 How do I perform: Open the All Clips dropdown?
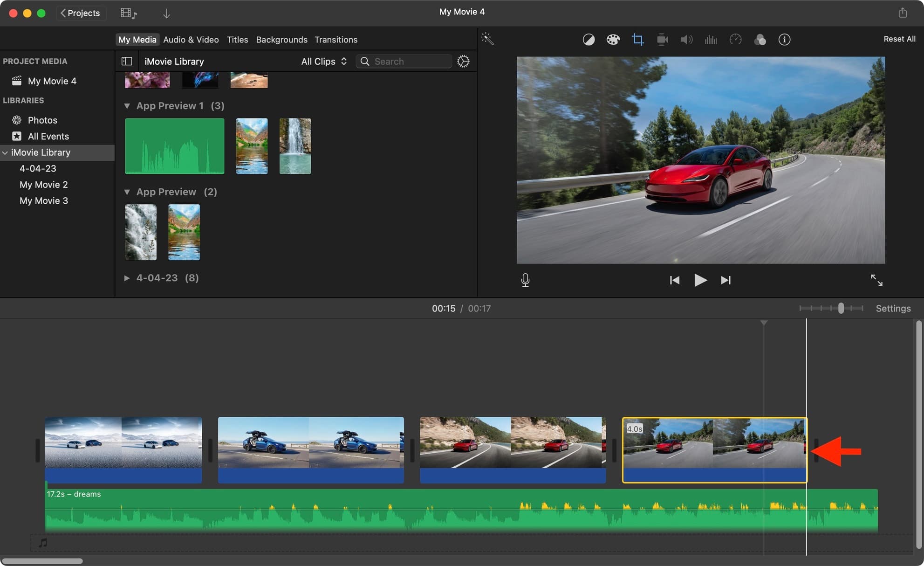(323, 61)
